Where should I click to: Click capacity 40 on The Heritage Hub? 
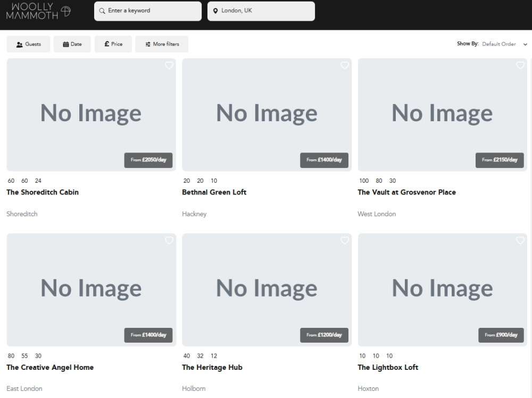[x=187, y=356]
